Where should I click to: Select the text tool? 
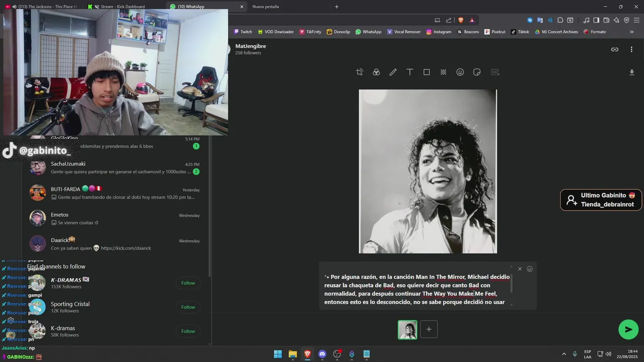[410, 72]
